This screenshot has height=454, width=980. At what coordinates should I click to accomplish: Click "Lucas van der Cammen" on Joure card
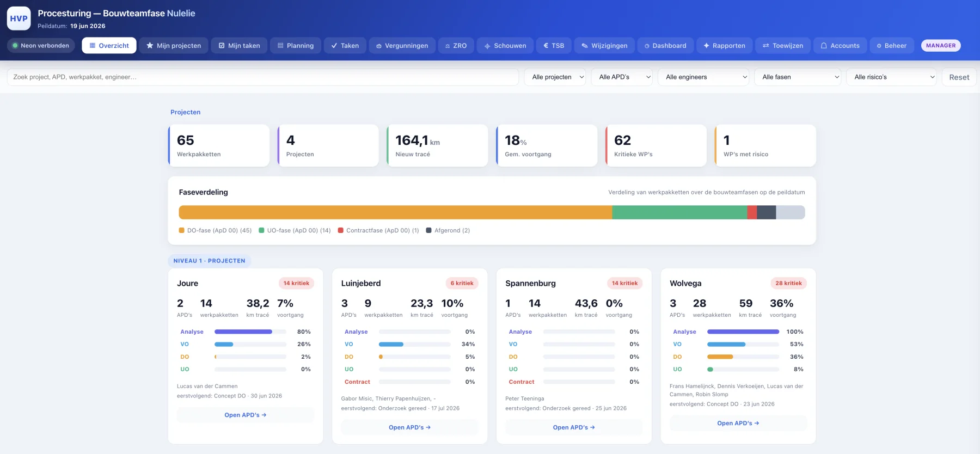point(207,386)
